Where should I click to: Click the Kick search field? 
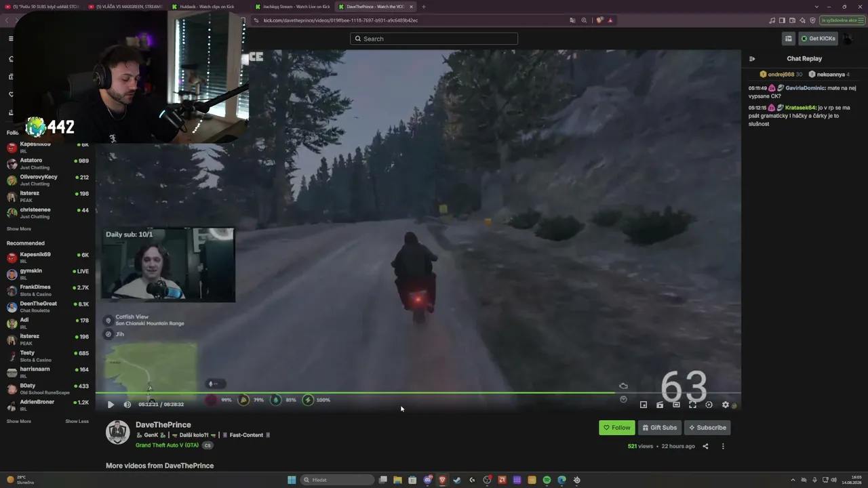point(434,39)
